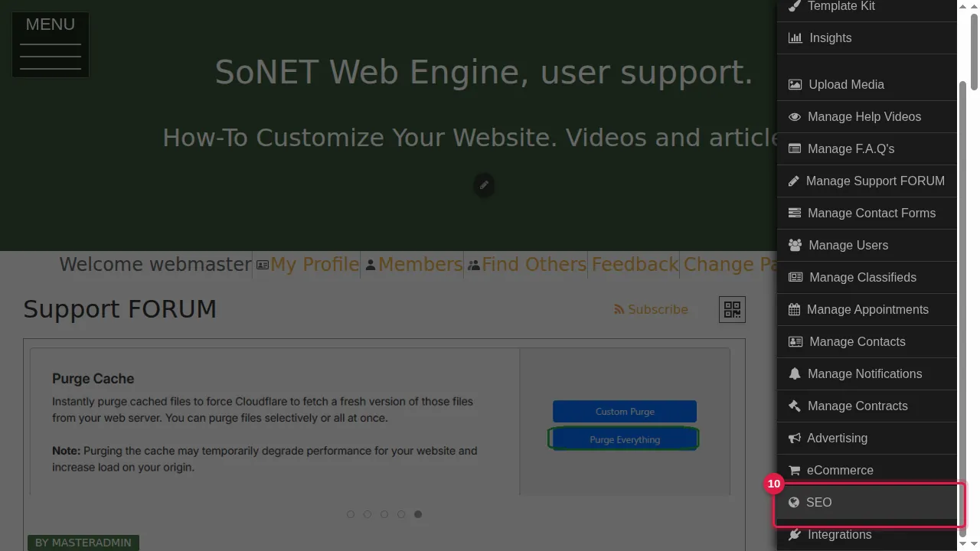Viewport: 980px width, 551px height.
Task: Select the SEO menu item
Action: point(867,503)
